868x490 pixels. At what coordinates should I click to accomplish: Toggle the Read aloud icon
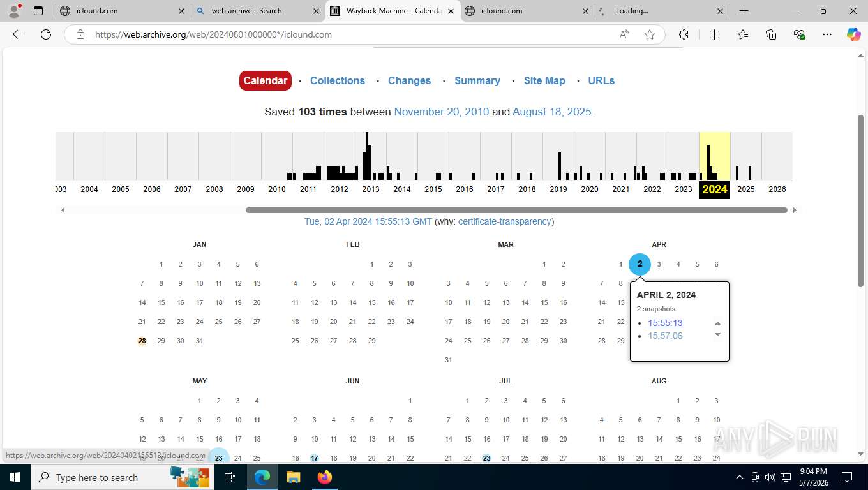coord(624,34)
